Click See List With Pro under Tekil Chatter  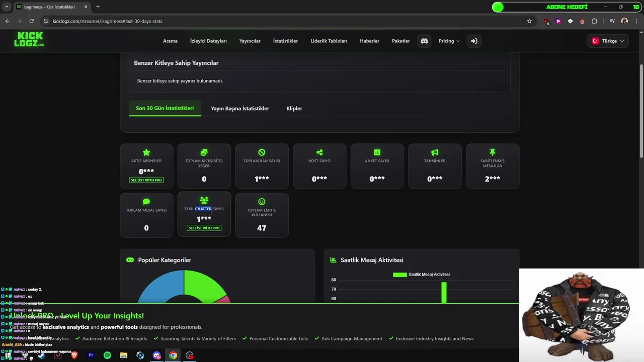click(204, 228)
